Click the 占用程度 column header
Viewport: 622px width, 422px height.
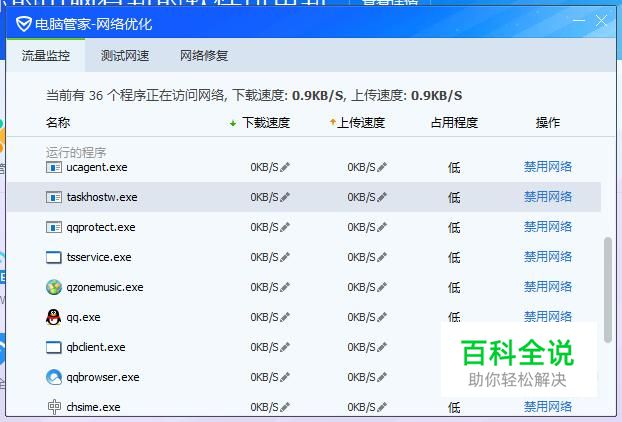(x=454, y=123)
